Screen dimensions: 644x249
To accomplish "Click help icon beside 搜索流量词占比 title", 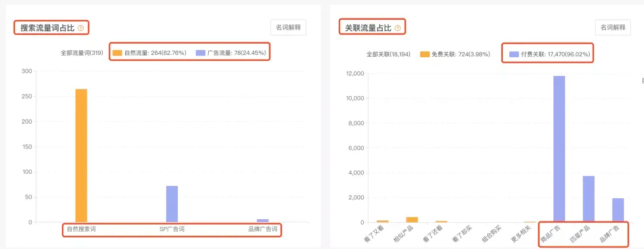I will [x=80, y=29].
